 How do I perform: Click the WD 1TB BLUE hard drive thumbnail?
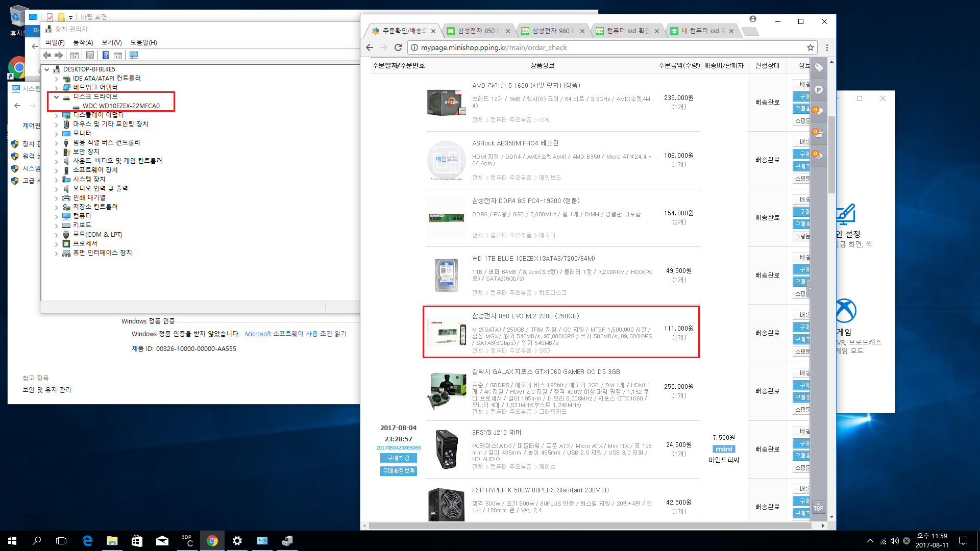coord(447,275)
